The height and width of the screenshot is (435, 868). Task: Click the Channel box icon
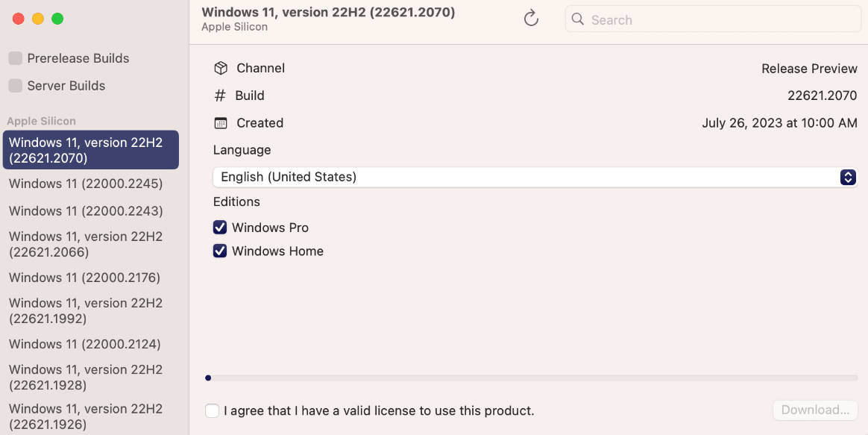pyautogui.click(x=221, y=68)
